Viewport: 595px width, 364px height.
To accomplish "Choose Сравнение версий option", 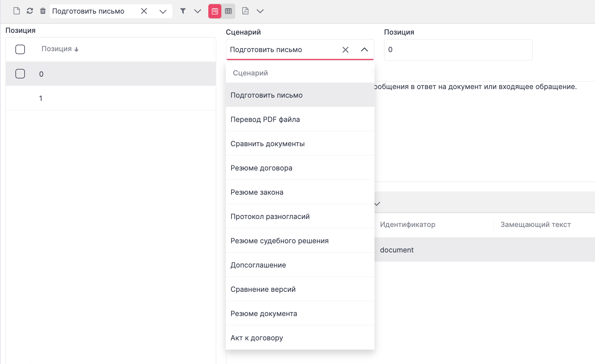I will (300, 289).
